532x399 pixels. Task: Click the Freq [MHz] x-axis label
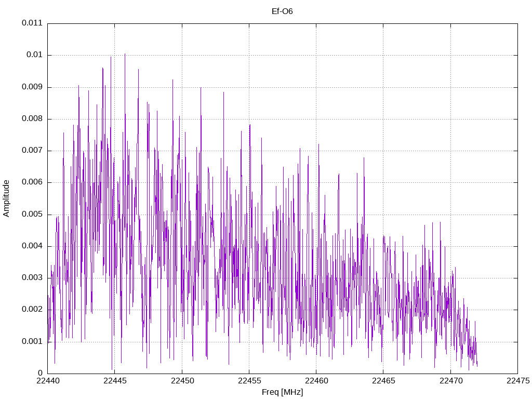coord(282,392)
